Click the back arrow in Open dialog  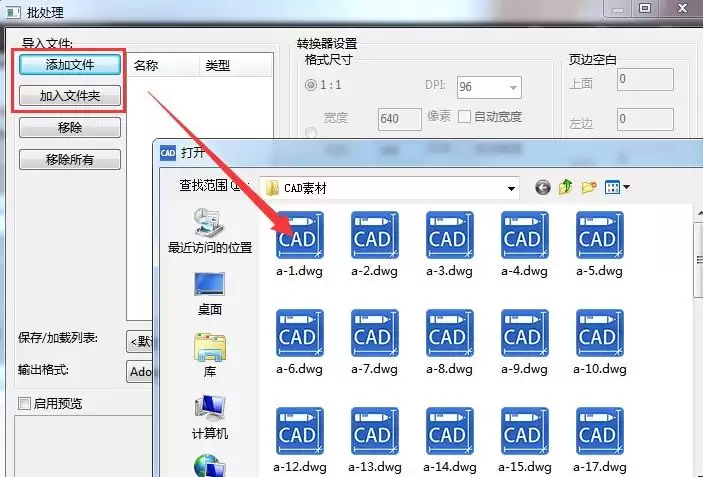click(542, 187)
